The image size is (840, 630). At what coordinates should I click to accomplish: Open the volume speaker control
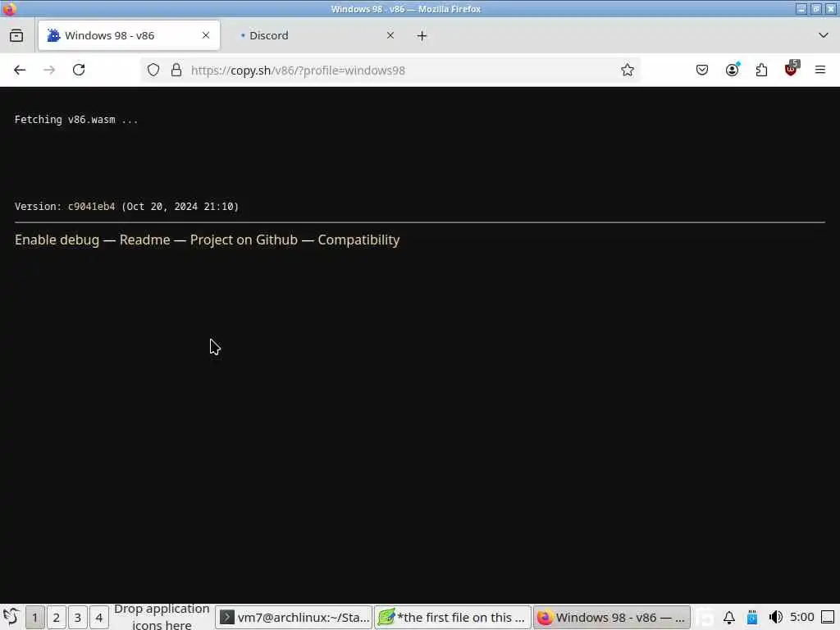coord(775,618)
